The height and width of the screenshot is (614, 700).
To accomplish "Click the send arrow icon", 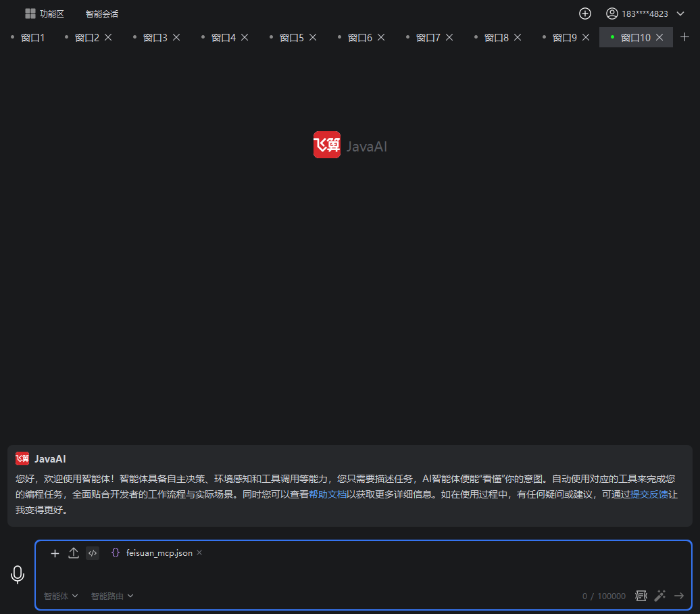I will click(x=679, y=596).
